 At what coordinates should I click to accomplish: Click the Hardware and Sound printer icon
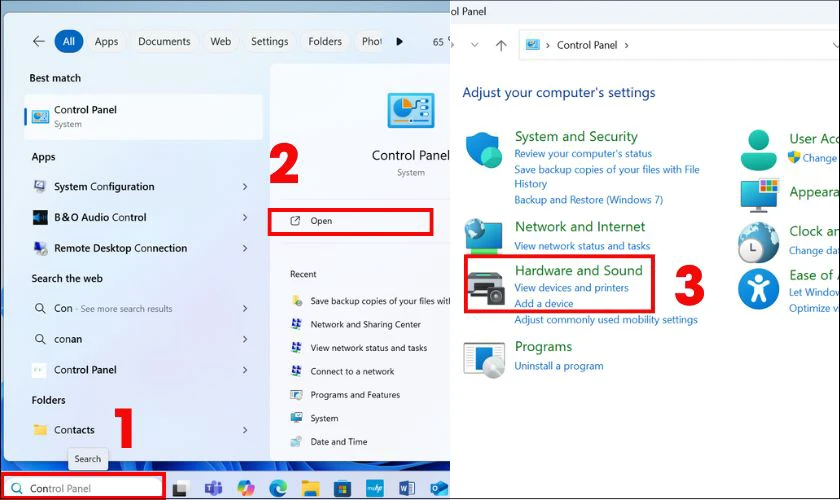click(x=486, y=288)
